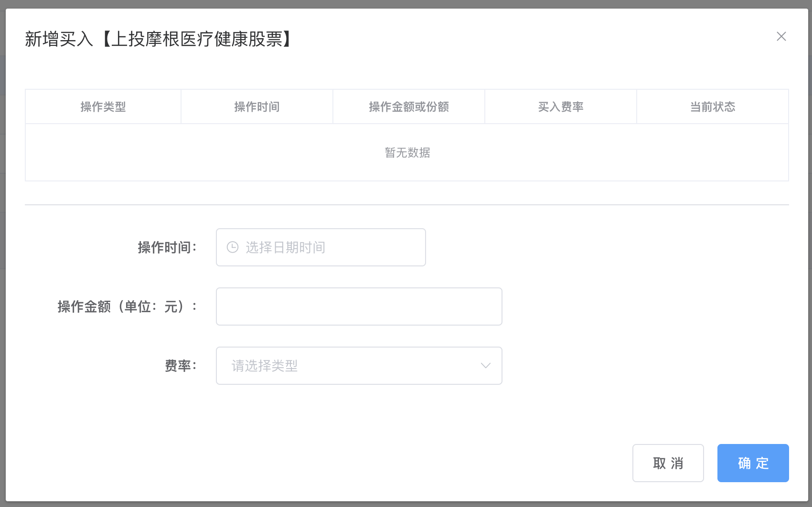Select the 操作金额或份额 column header
The width and height of the screenshot is (812, 507).
(x=409, y=107)
